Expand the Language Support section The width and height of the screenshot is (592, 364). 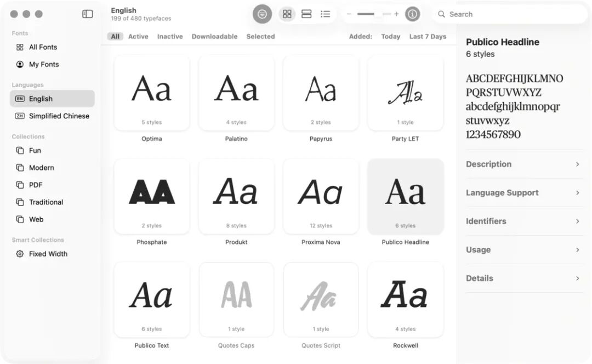click(x=524, y=192)
